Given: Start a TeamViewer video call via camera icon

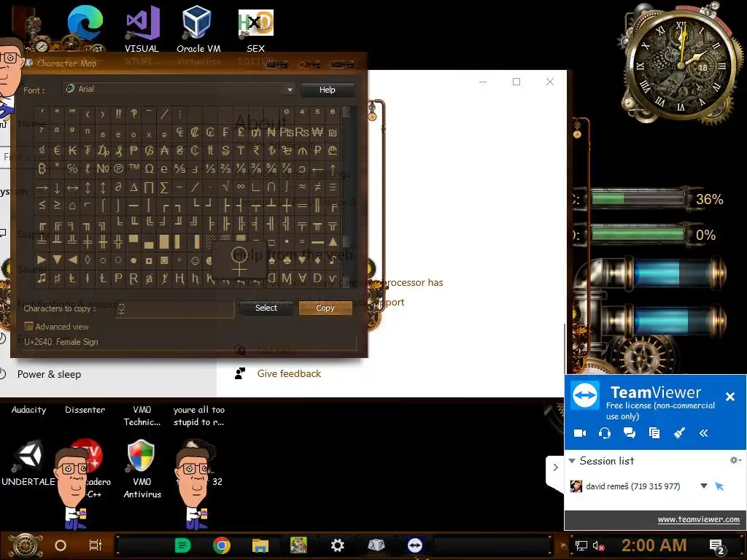Looking at the screenshot, I should pos(580,433).
